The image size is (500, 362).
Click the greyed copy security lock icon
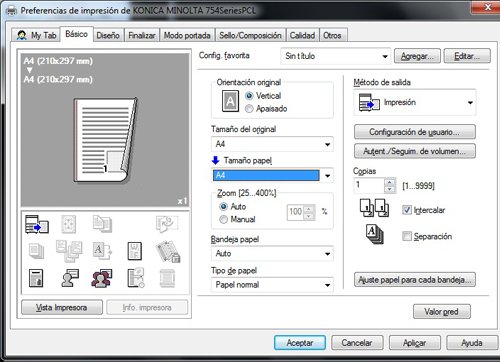(168, 251)
